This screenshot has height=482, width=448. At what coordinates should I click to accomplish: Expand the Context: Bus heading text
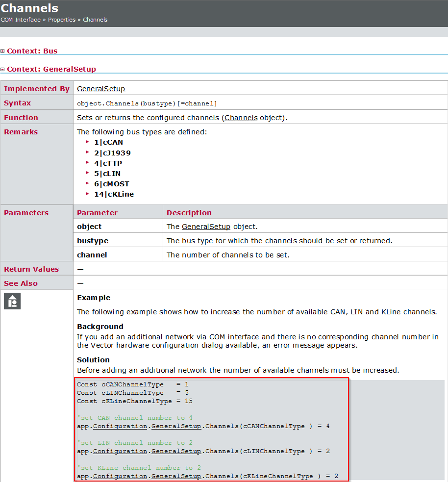[x=33, y=51]
